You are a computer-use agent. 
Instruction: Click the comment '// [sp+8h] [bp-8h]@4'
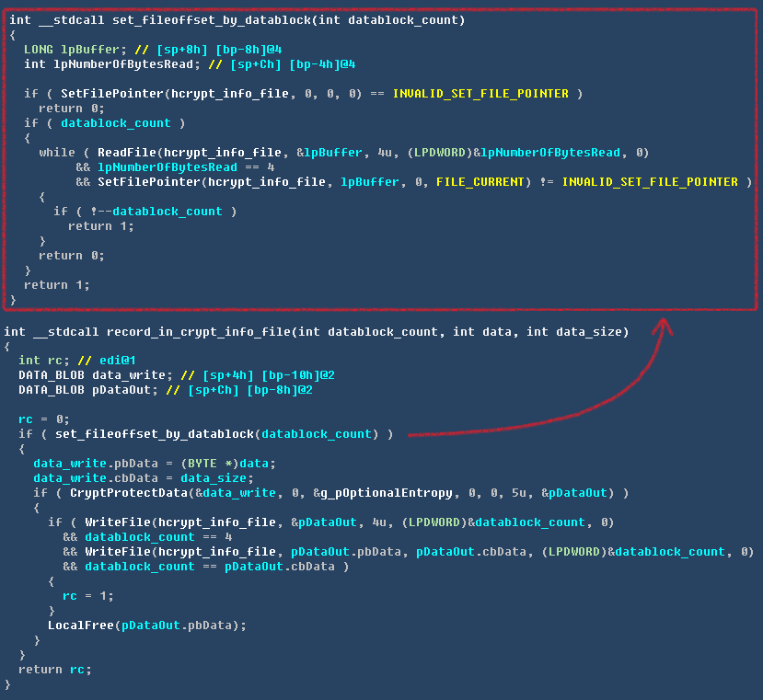click(x=208, y=49)
